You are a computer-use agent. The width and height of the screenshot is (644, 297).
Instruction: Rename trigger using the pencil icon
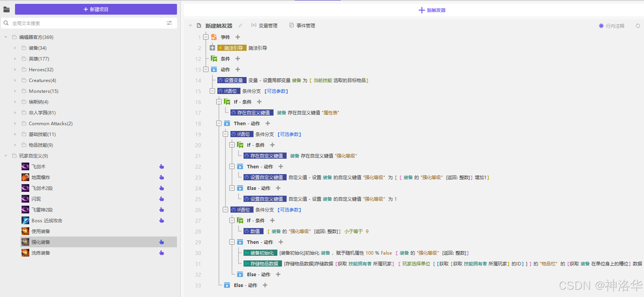coord(240,25)
